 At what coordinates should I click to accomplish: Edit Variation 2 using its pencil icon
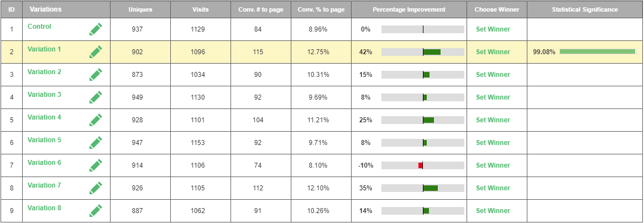point(96,75)
